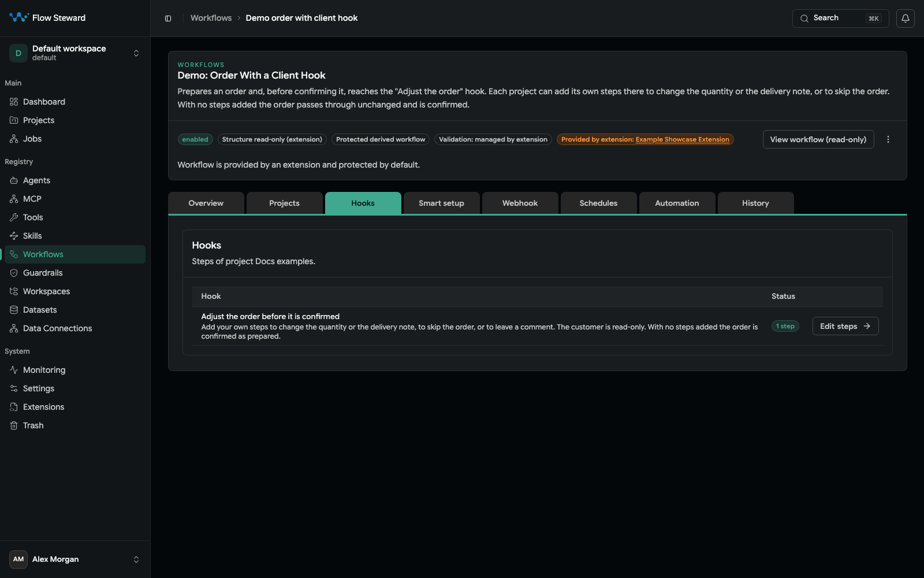Click the Search input field
Screen dimensions: 924x578
(840, 18)
